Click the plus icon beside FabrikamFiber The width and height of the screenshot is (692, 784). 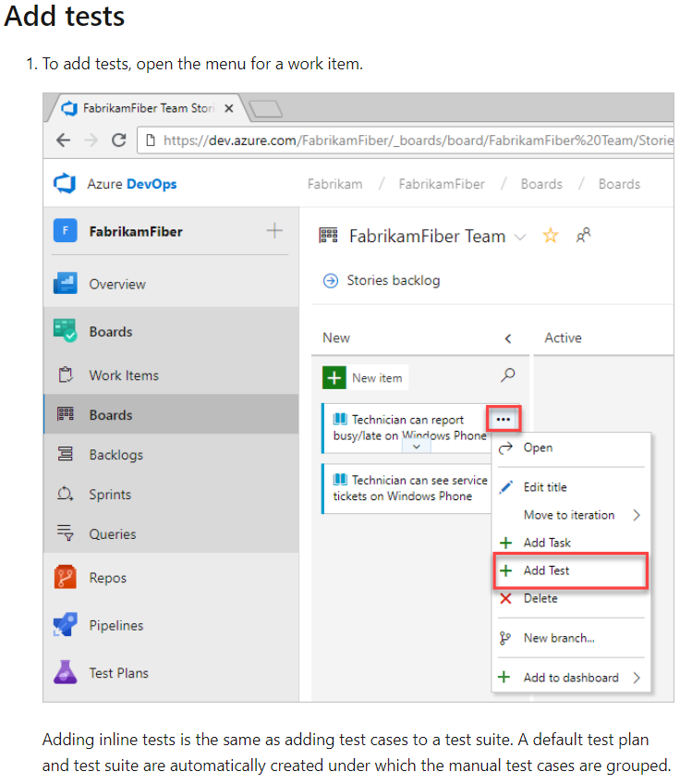(x=274, y=231)
